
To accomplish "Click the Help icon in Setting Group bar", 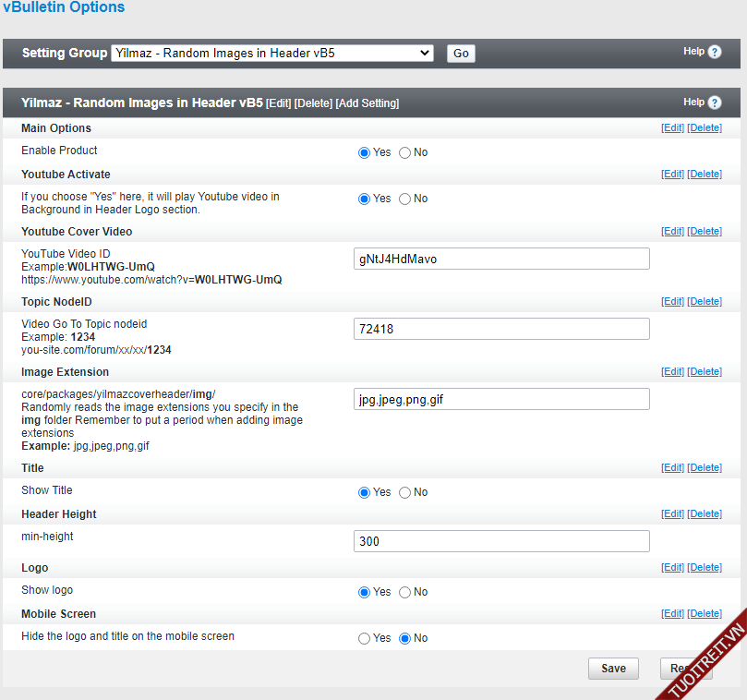I will [715, 52].
